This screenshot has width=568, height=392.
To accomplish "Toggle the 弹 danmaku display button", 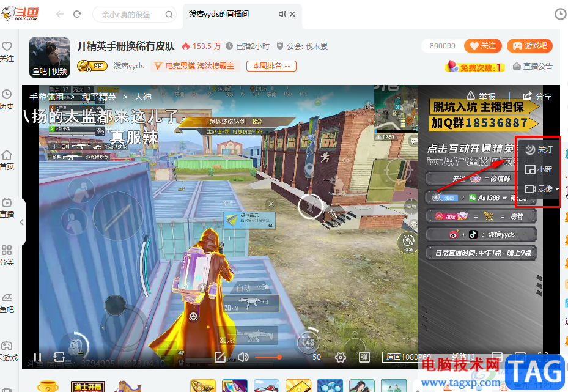I will (364, 357).
